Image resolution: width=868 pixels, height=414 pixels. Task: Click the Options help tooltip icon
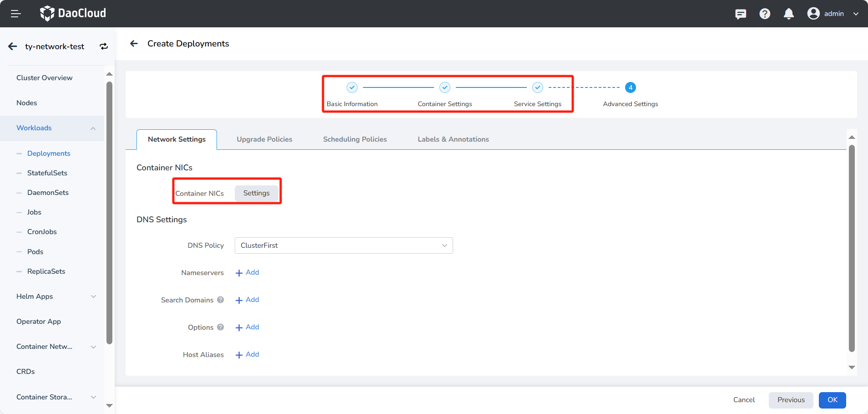(221, 327)
